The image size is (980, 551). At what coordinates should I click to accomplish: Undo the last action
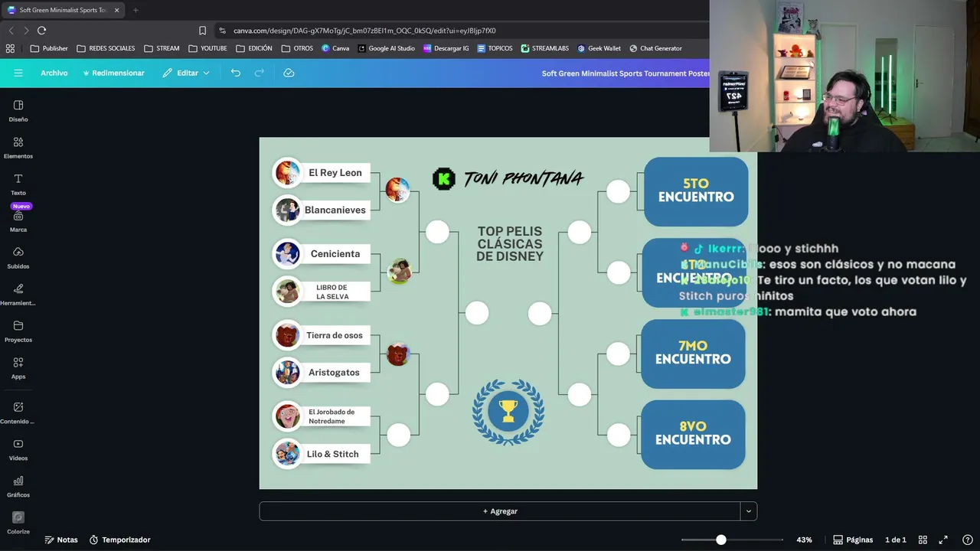(236, 73)
